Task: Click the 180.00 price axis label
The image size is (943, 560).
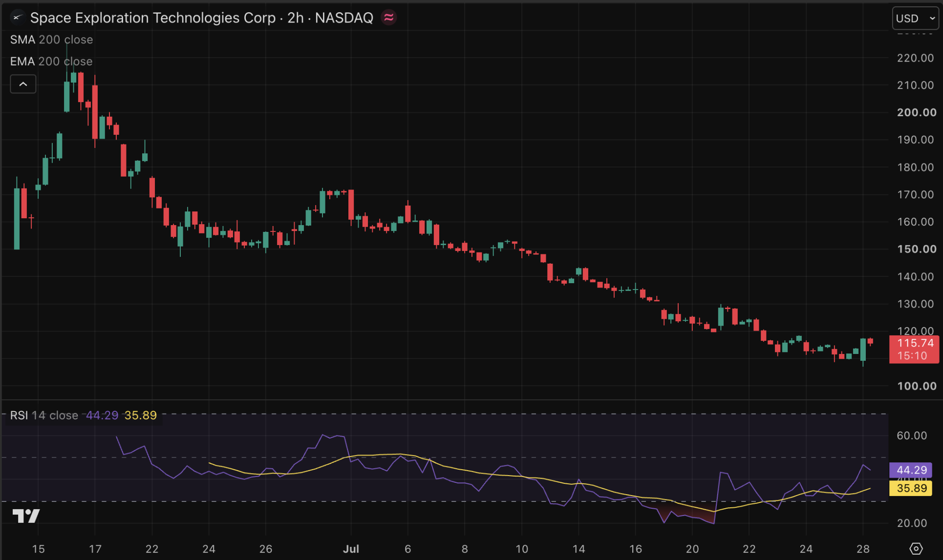Action: tap(915, 167)
